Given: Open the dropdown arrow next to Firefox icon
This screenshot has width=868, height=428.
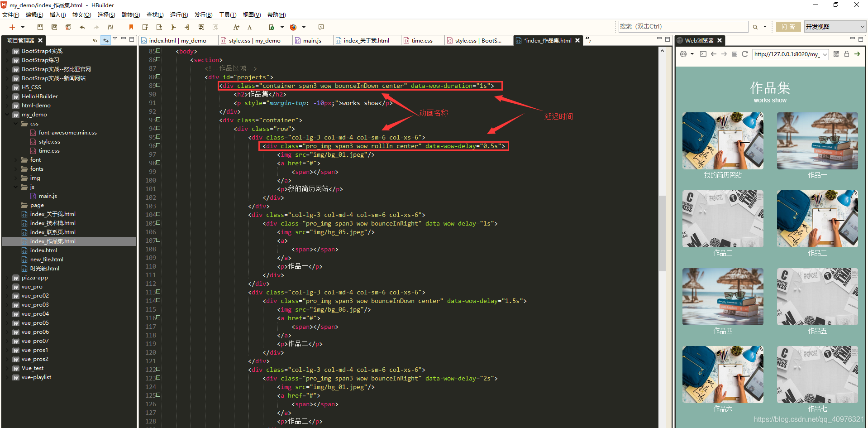Looking at the screenshot, I should (304, 27).
